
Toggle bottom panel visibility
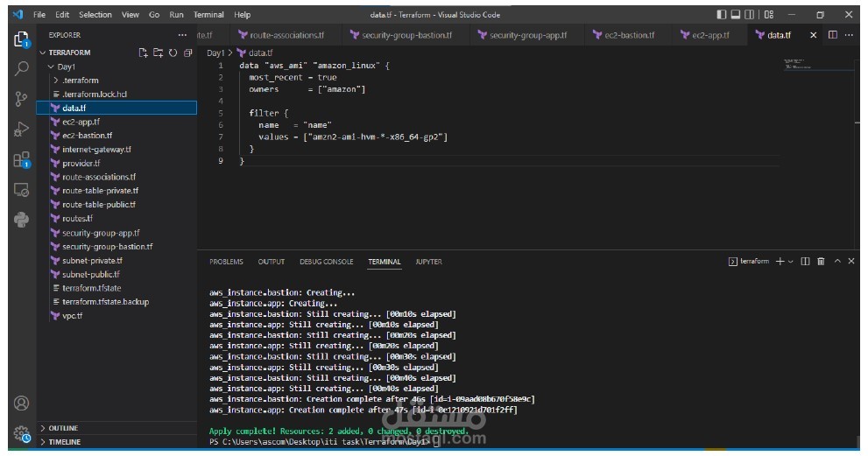click(735, 14)
